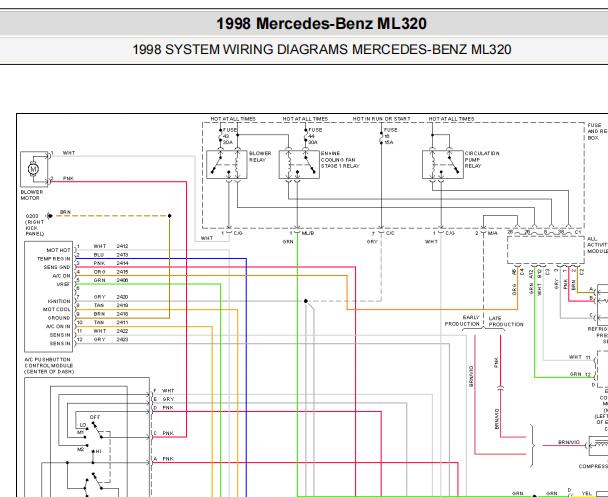608x497 pixels.
Task: Click the "M1" switch position label
Action: (81, 432)
